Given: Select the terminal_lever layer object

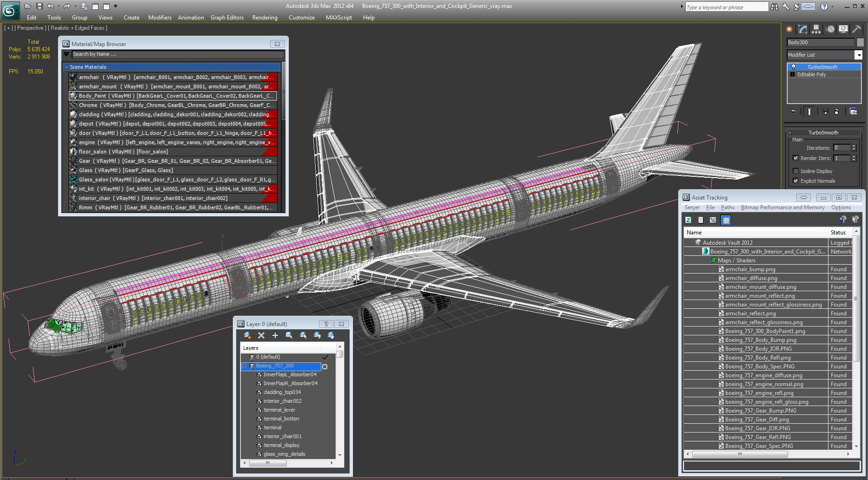Looking at the screenshot, I should pos(279,410).
